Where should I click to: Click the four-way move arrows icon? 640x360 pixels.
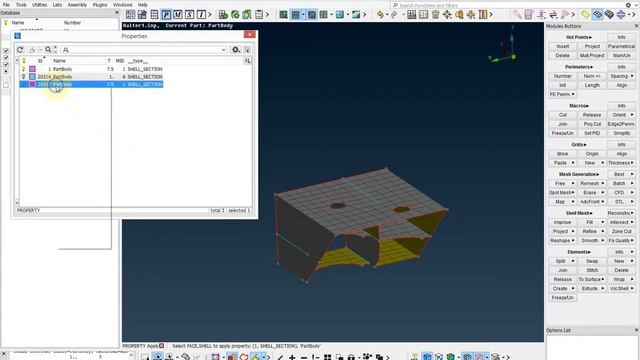(x=447, y=15)
